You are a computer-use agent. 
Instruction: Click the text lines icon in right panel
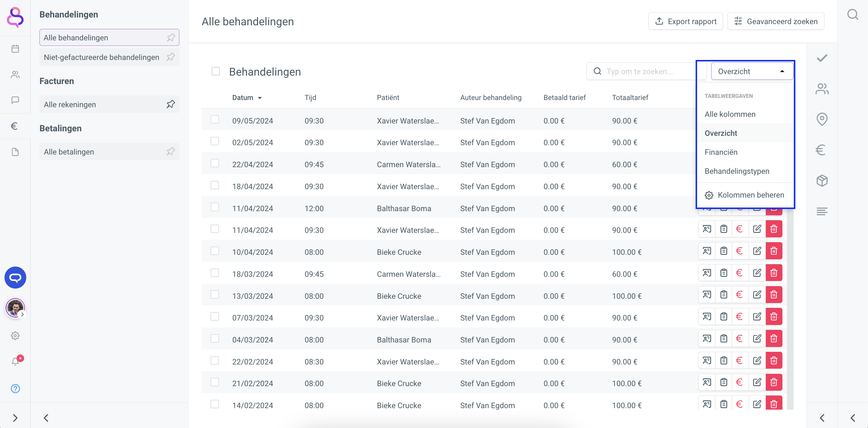coord(822,211)
